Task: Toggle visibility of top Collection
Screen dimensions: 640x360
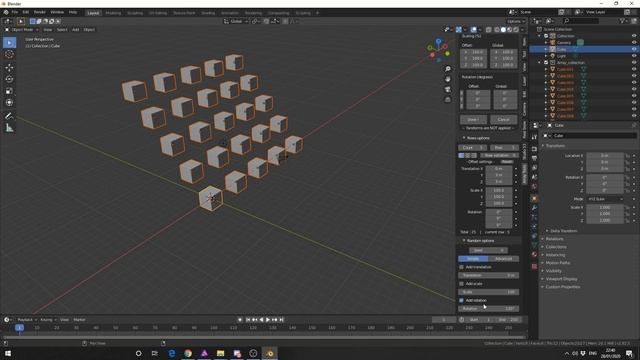Action: (x=634, y=36)
